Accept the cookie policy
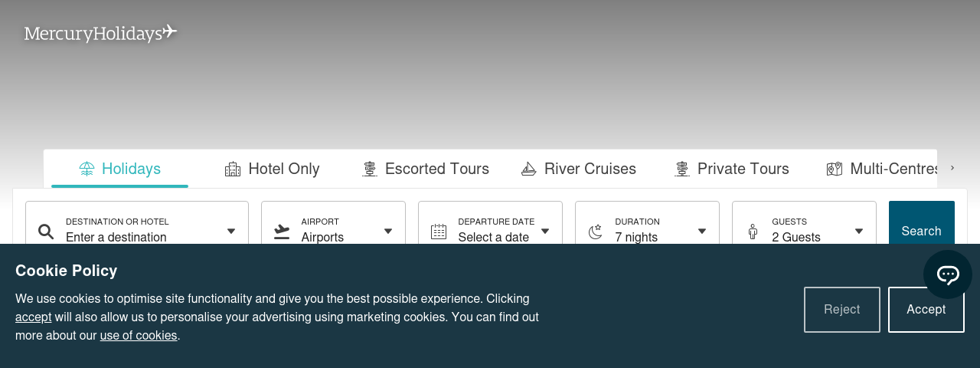Viewport: 980px width, 368px height. 926,310
